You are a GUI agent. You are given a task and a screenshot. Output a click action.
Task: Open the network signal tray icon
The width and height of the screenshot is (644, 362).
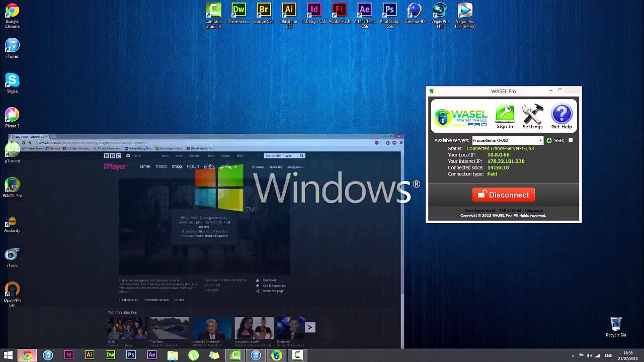coord(597,356)
